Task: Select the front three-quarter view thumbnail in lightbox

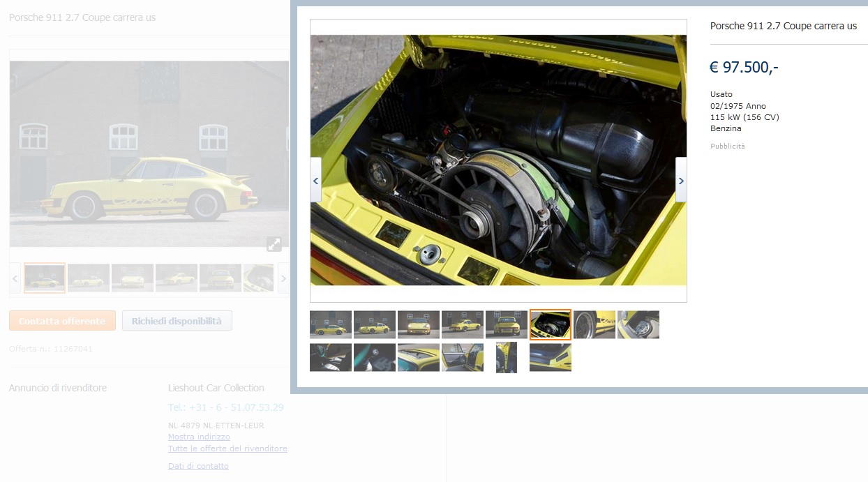Action: pos(375,324)
